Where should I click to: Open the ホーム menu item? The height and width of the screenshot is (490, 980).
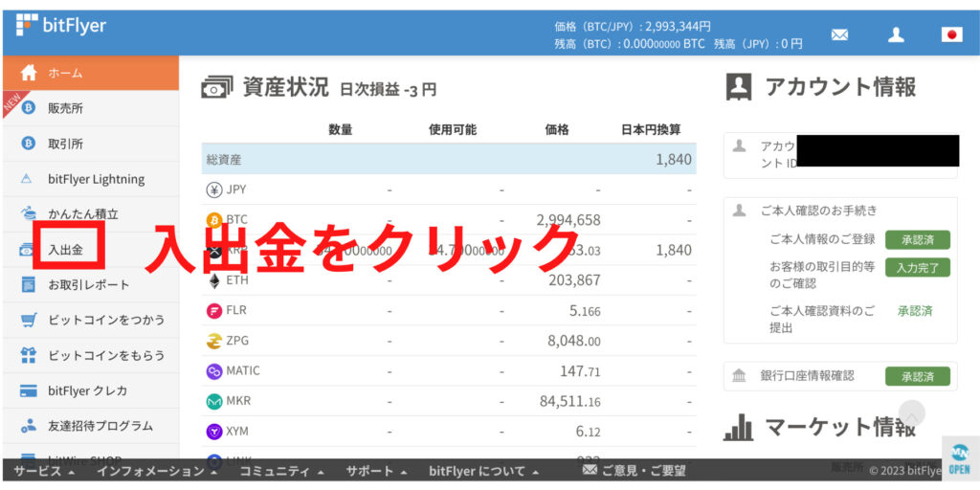(91, 73)
